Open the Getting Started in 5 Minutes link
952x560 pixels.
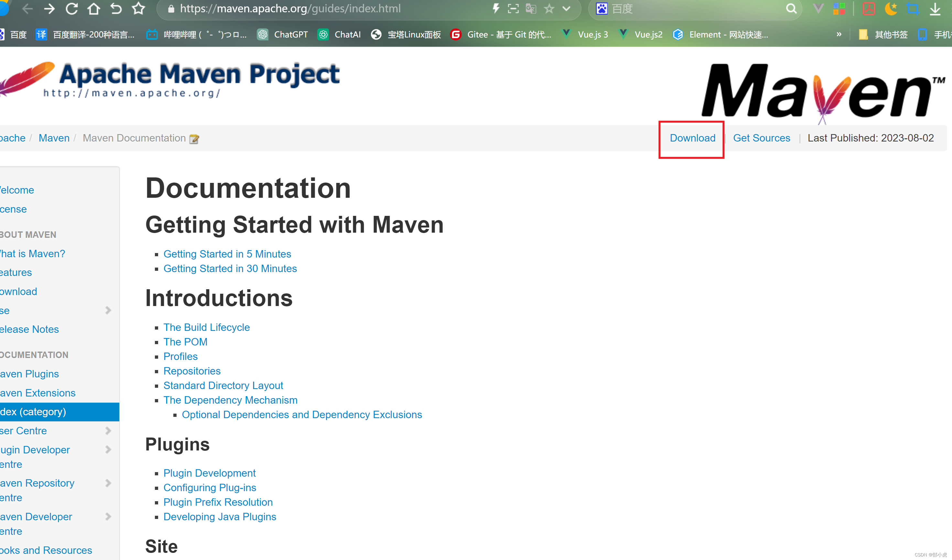point(227,254)
